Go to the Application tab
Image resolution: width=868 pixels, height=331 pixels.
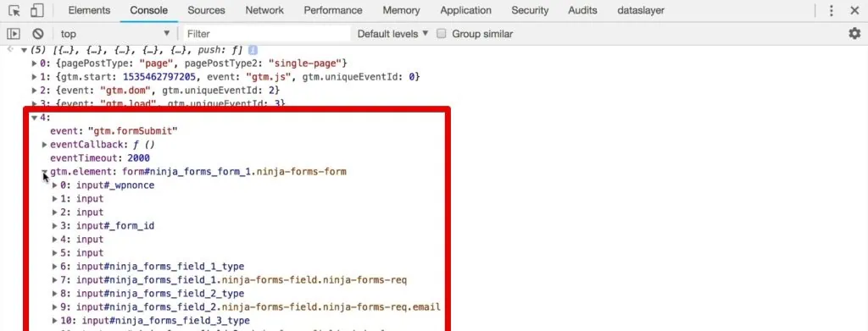coord(465,10)
